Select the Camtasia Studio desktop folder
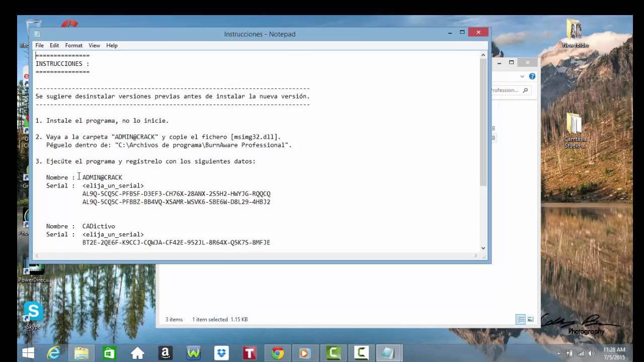The width and height of the screenshot is (644, 362). tap(575, 131)
